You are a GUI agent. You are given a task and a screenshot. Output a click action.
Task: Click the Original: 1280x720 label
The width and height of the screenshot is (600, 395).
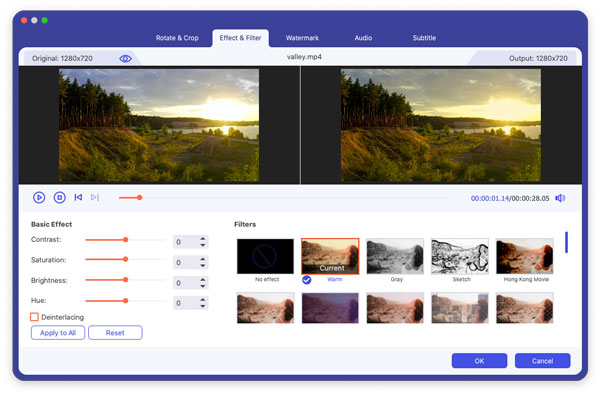(62, 59)
